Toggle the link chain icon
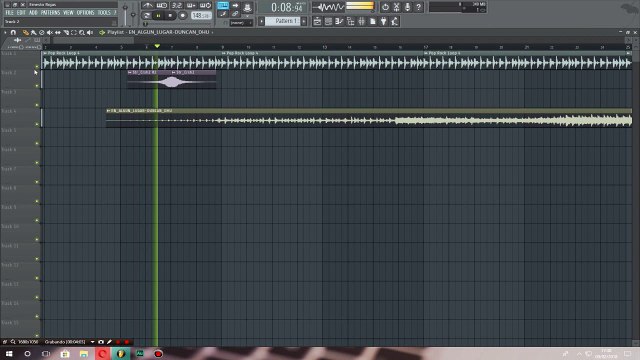 tap(235, 14)
